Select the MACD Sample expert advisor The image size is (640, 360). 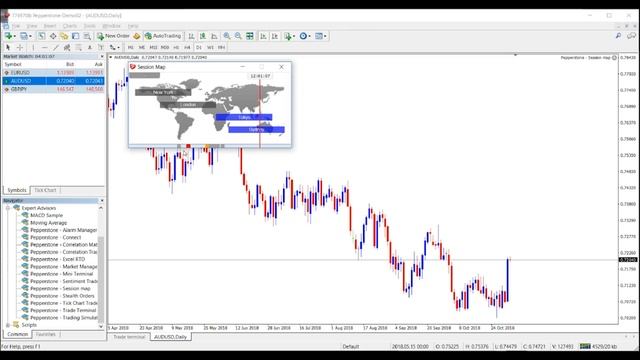coord(46,216)
